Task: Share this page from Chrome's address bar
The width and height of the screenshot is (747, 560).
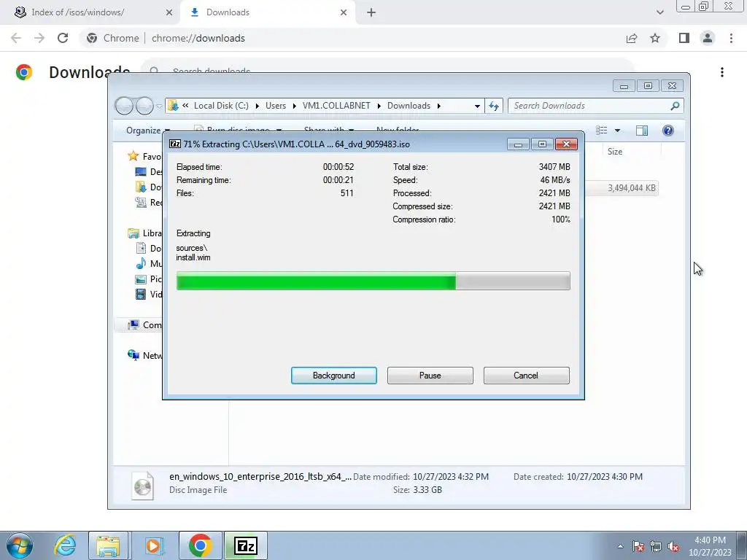Action: tap(632, 38)
